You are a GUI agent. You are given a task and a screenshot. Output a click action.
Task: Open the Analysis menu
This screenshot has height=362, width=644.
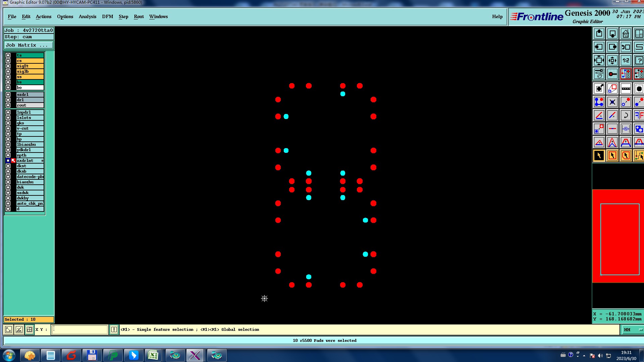(x=87, y=16)
